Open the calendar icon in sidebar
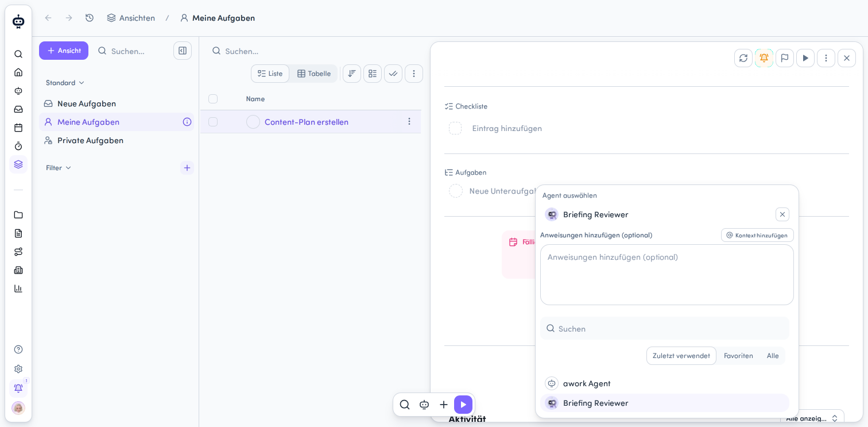 click(18, 128)
